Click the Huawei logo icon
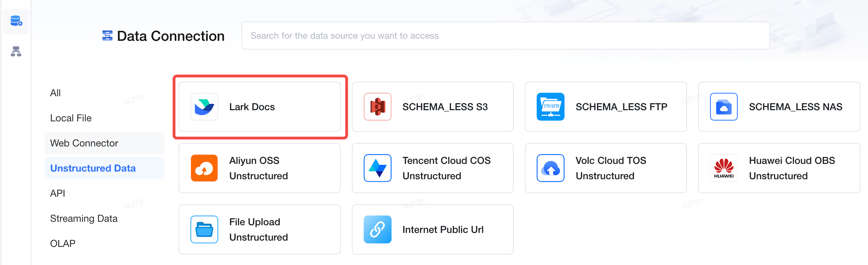 click(x=724, y=168)
